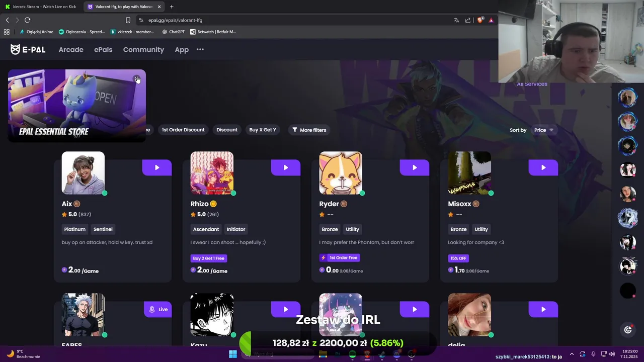Open Aix's profile picture
644x362 pixels.
(x=83, y=173)
